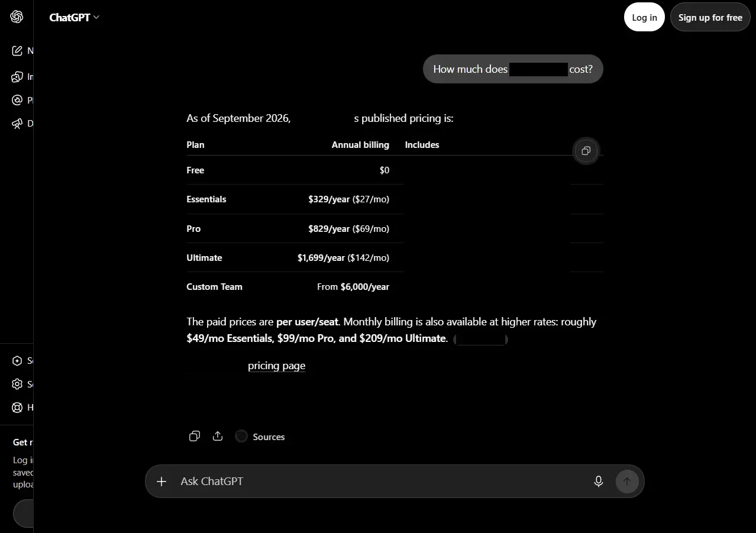Click the user message bubble about cost
756x533 pixels.
point(513,69)
